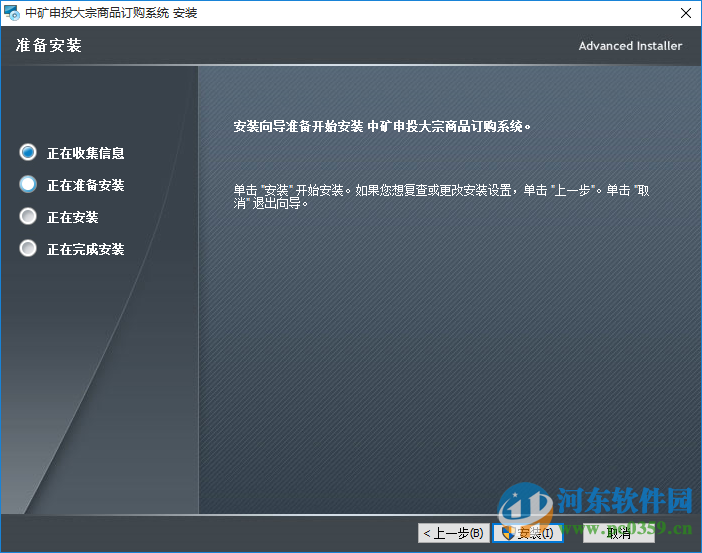Go back with the 上一步(B) button
This screenshot has width=702, height=553.
click(454, 533)
